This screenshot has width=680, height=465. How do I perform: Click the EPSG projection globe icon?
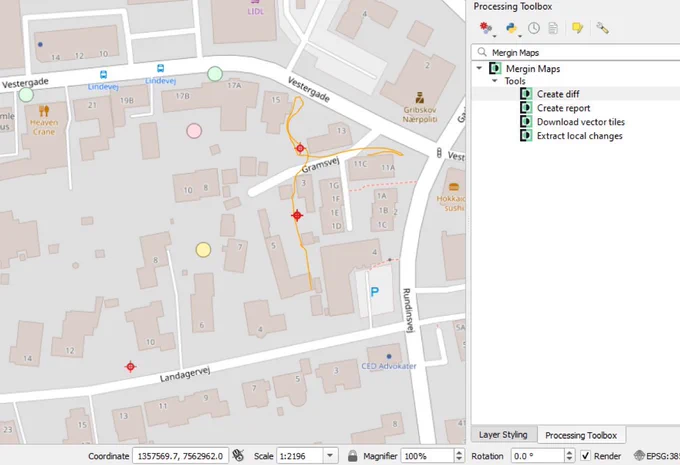pos(639,456)
